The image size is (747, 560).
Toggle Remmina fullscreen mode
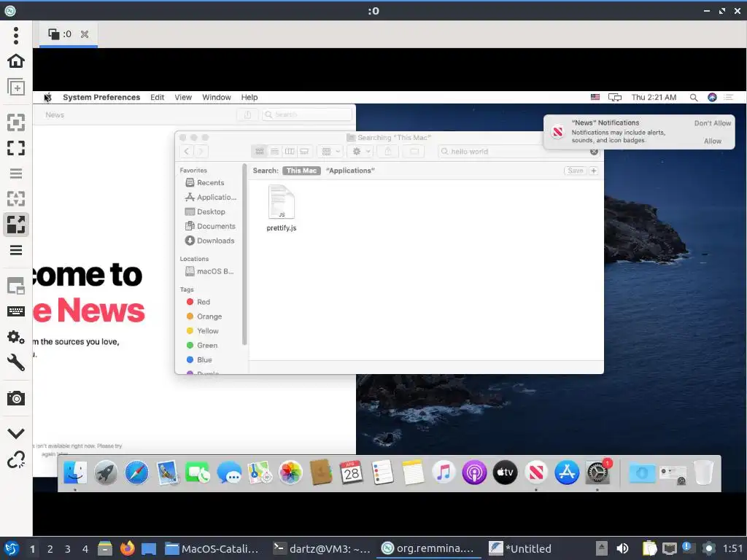coord(16,148)
